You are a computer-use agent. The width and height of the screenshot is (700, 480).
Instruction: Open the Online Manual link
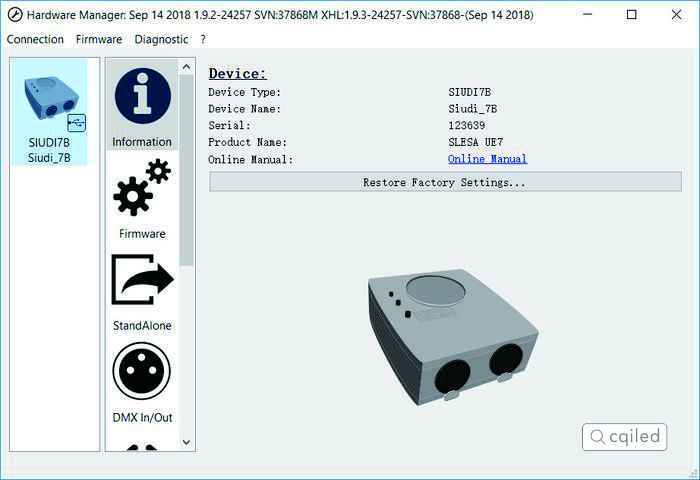[488, 159]
